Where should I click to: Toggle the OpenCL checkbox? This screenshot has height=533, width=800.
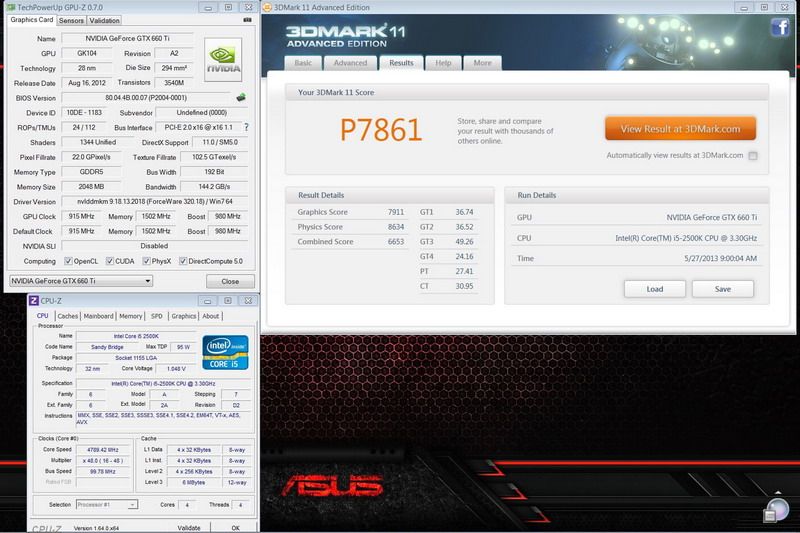pyautogui.click(x=69, y=261)
